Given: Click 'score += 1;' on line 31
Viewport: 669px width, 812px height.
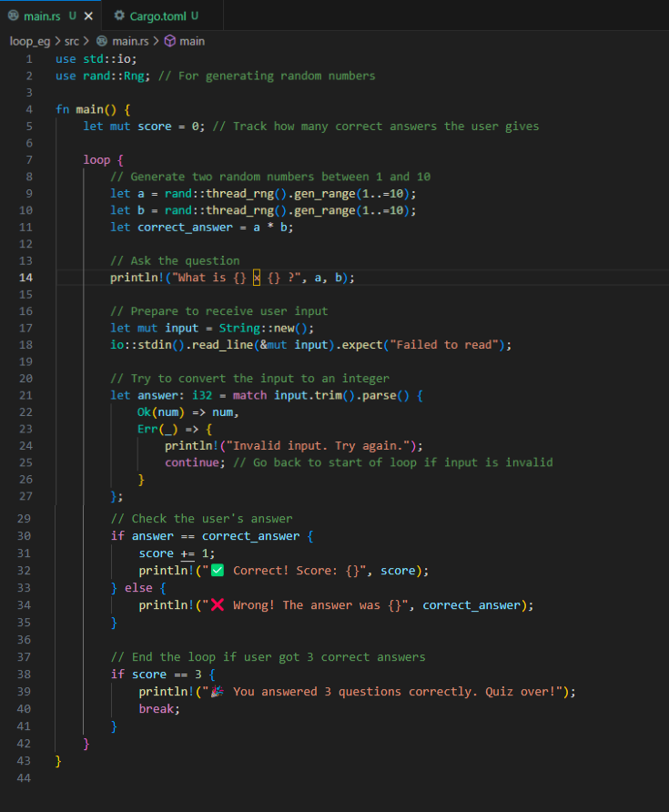Looking at the screenshot, I should point(177,553).
